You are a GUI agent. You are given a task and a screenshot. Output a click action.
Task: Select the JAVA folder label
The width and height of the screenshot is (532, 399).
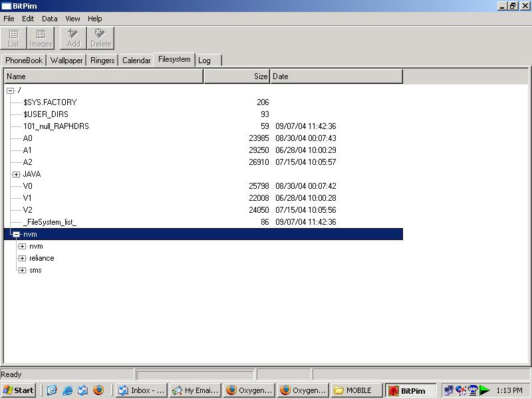32,174
